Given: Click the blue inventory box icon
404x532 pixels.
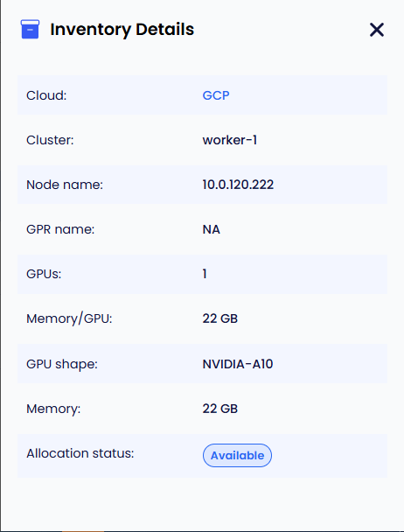Looking at the screenshot, I should [30, 29].
